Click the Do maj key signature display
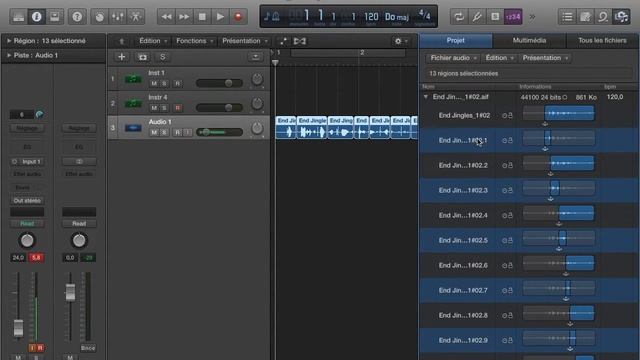The width and height of the screenshot is (640, 360). [x=397, y=17]
